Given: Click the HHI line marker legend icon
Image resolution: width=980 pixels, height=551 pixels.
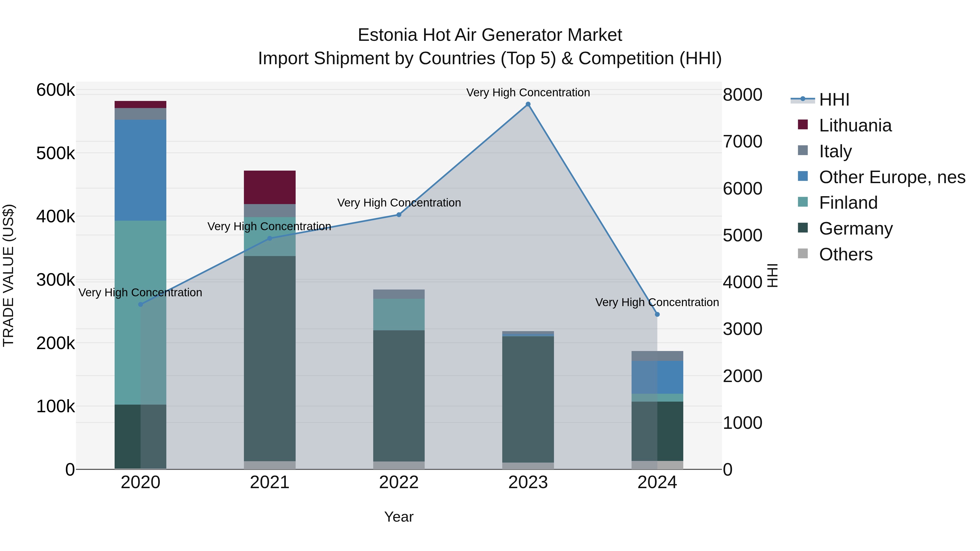Looking at the screenshot, I should point(803,99).
